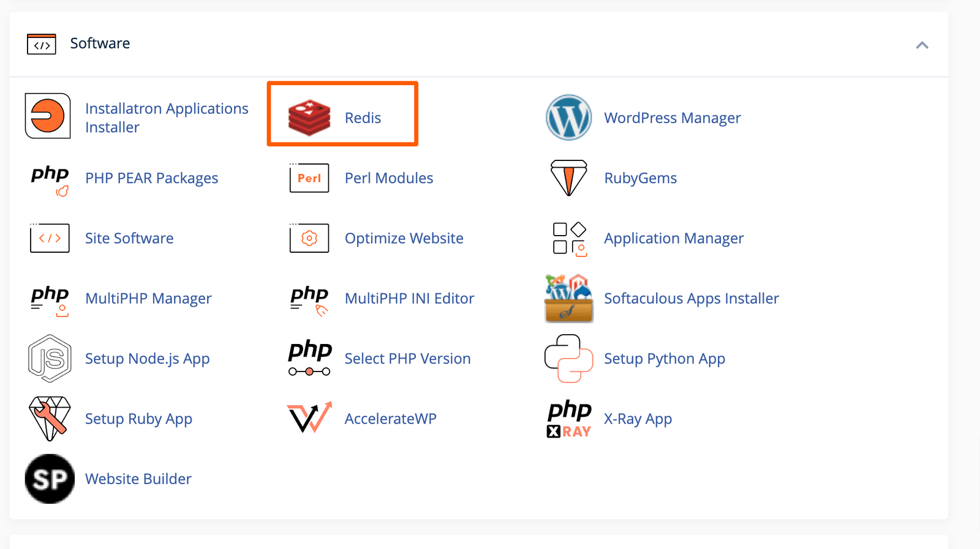
Task: Open the Setup Python App link
Action: [x=665, y=359]
